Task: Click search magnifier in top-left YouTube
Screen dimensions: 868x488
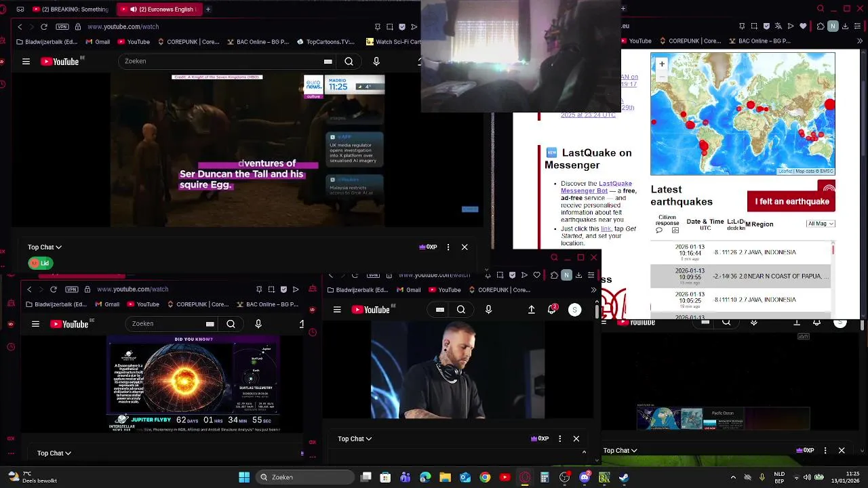Action: [349, 61]
